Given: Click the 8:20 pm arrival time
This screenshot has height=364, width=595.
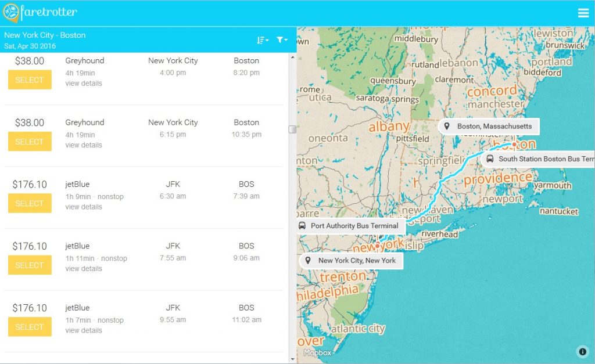Looking at the screenshot, I should click(x=246, y=73).
